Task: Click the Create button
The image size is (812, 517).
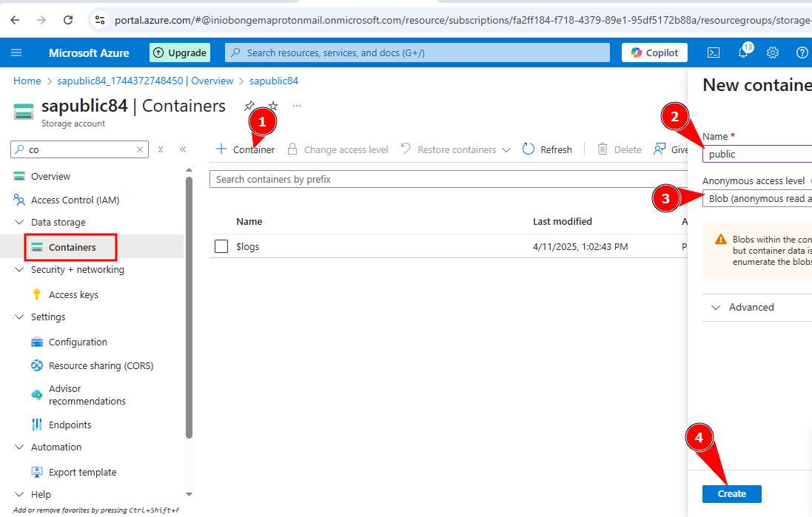Action: point(732,494)
